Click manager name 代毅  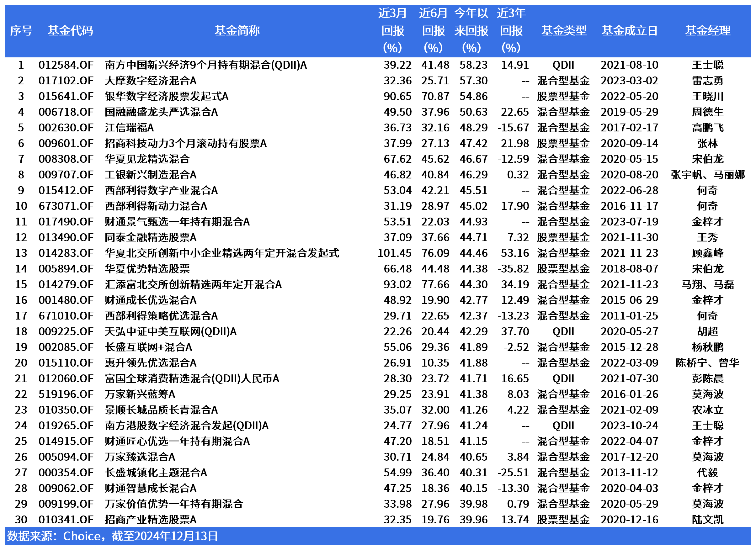[x=708, y=472]
